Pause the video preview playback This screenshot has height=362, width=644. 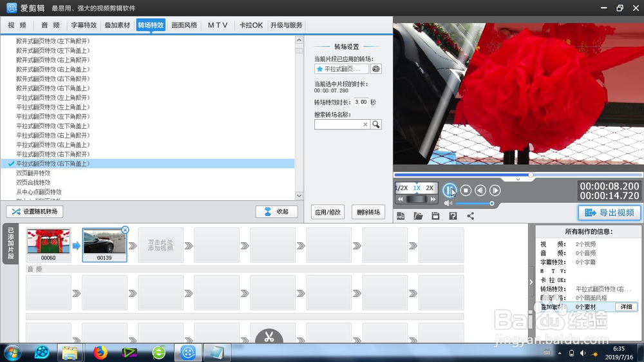click(450, 190)
